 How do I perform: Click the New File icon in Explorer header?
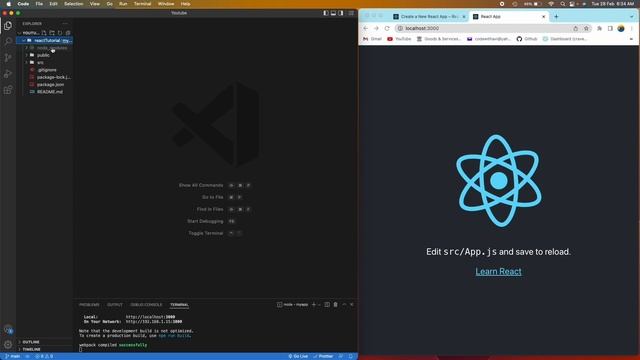44,33
